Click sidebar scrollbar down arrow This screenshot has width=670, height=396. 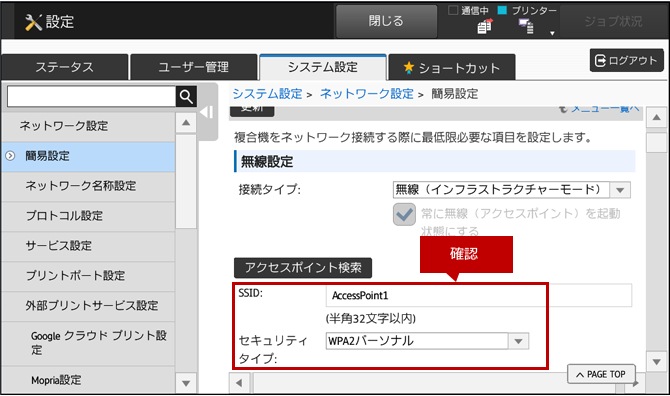tap(186, 383)
